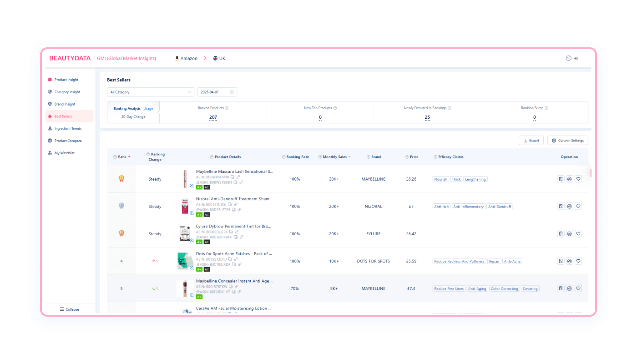
Task: Click the Export button
Action: [x=531, y=141]
